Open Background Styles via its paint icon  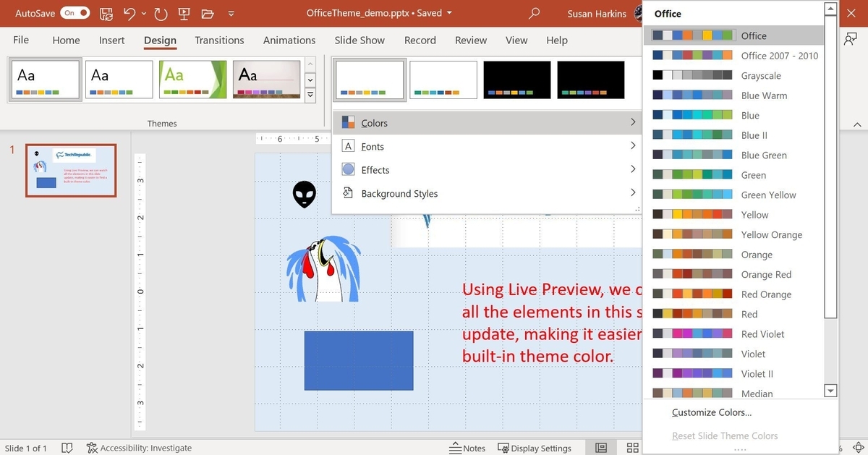(x=348, y=192)
